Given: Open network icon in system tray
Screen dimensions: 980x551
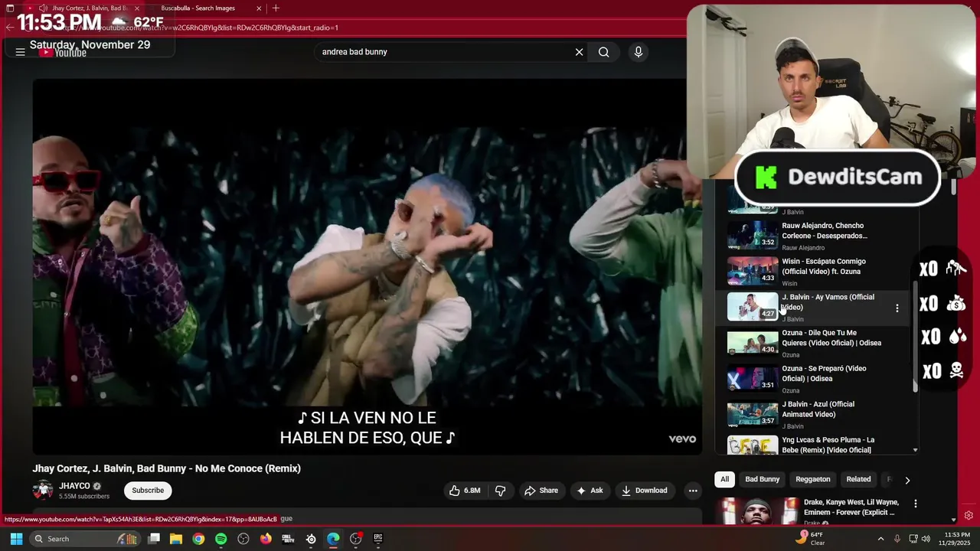Looking at the screenshot, I should 912,539.
